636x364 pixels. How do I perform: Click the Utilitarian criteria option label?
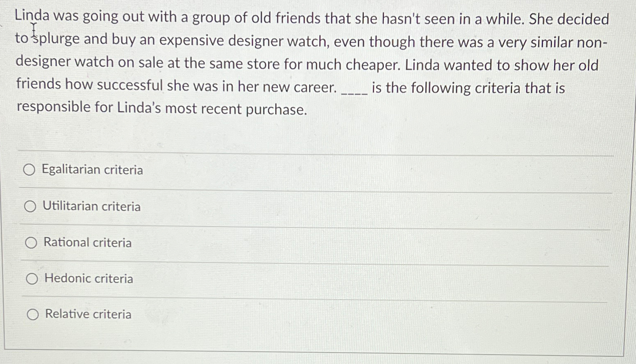(x=91, y=206)
